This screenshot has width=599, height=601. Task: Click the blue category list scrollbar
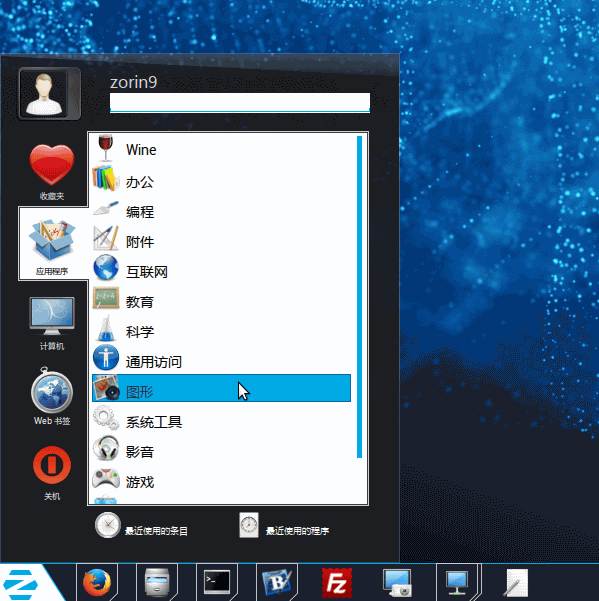point(359,297)
